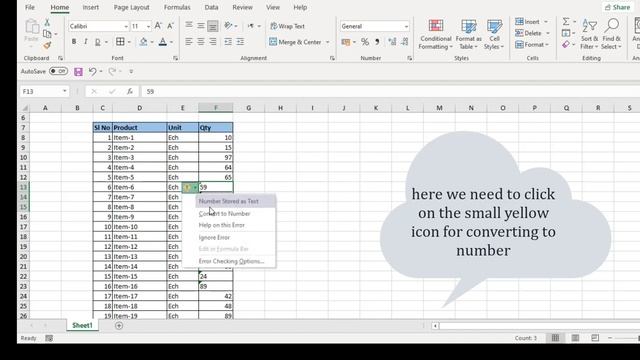Align text right icon
640x360 pixels.
pyautogui.click(x=213, y=42)
